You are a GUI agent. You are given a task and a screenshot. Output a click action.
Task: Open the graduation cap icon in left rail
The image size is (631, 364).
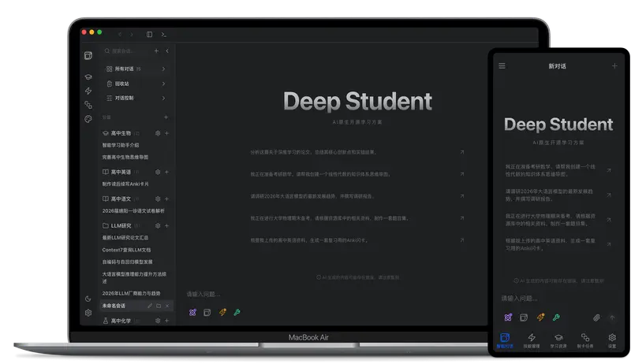88,76
